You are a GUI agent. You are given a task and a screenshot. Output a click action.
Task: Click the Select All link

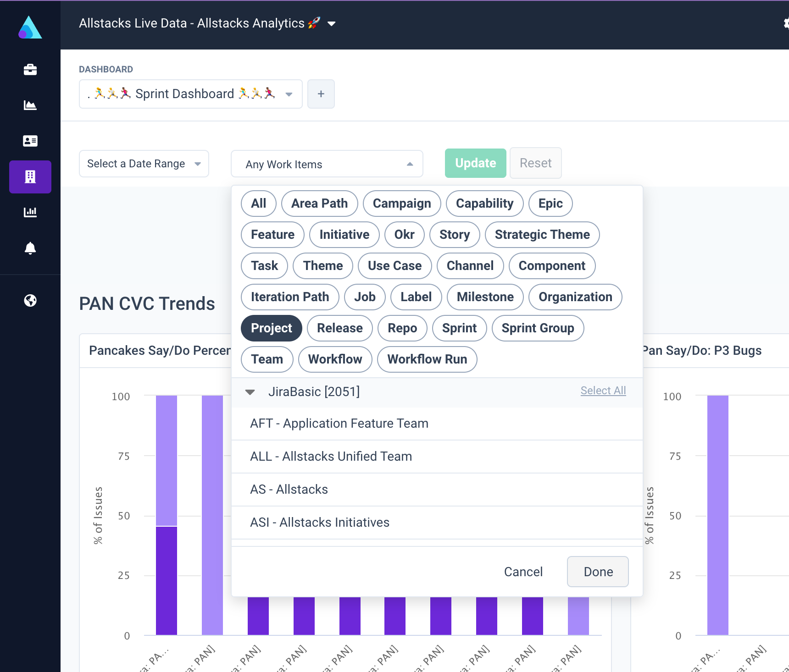click(603, 391)
